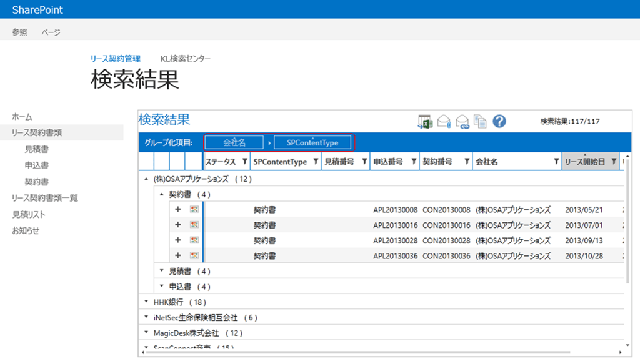This screenshot has height=364, width=640.
Task: Open the リース契約管理 link
Action: pyautogui.click(x=116, y=59)
